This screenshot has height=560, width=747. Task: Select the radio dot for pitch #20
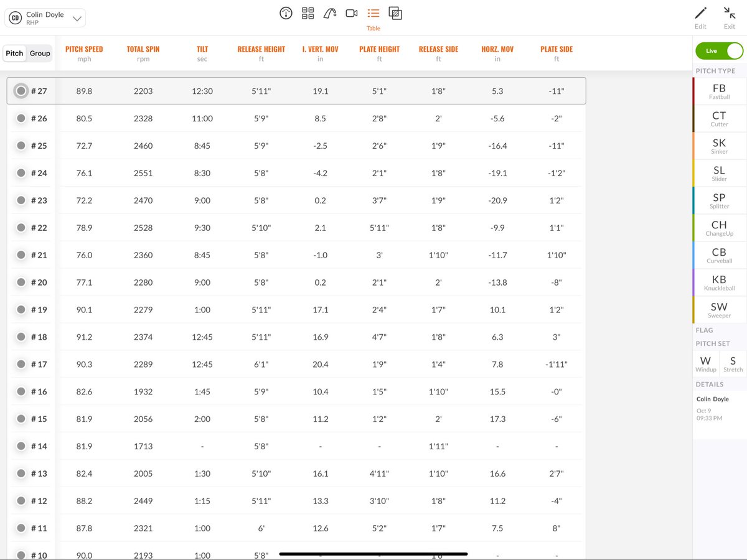click(21, 282)
